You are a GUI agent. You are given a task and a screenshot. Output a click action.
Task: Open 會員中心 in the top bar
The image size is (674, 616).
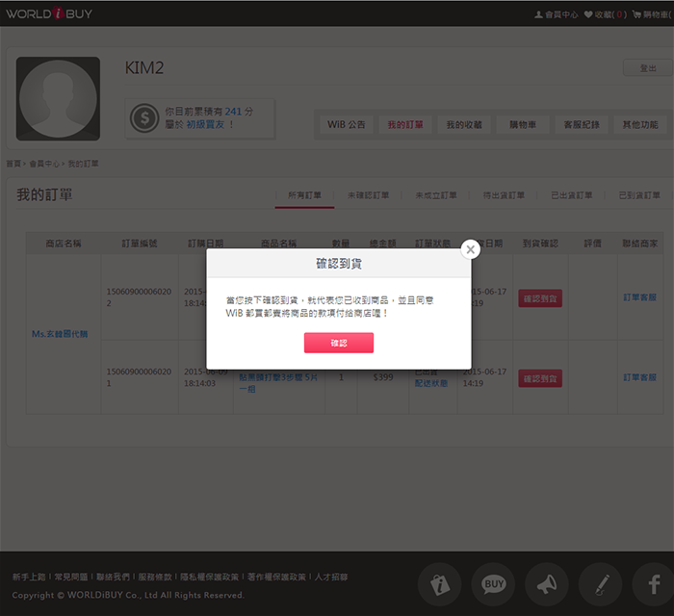click(x=557, y=14)
